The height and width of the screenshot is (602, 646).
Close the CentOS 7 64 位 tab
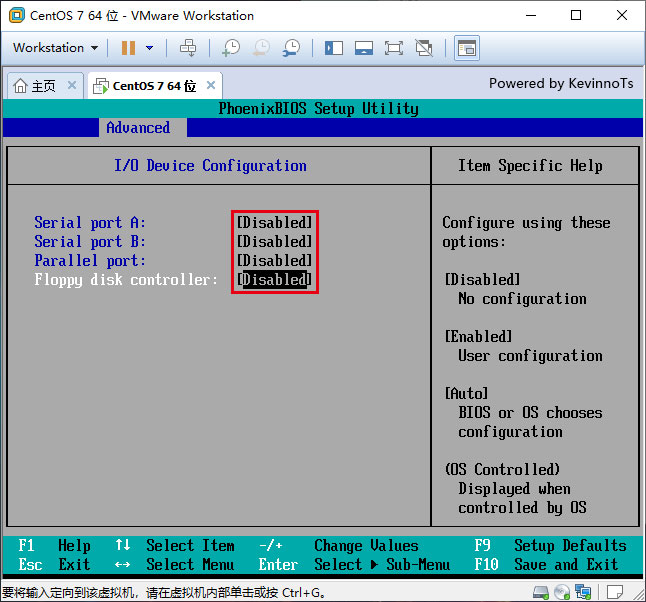coord(211,85)
